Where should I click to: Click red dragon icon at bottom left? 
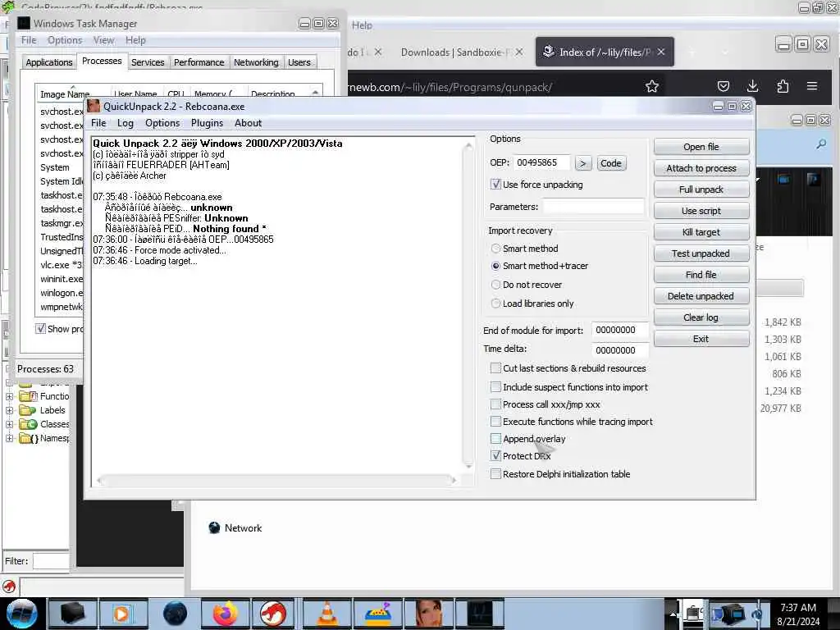[9, 587]
